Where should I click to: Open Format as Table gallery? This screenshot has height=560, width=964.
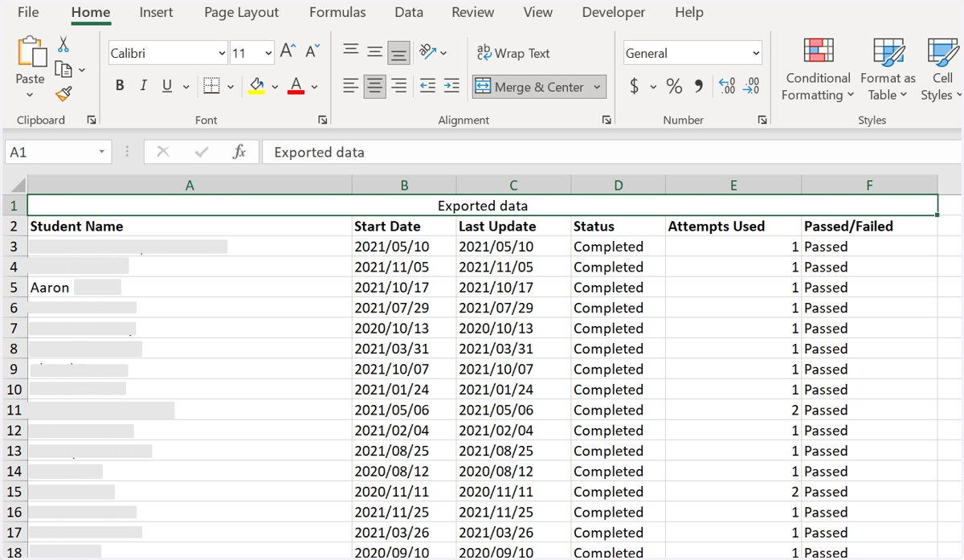888,70
